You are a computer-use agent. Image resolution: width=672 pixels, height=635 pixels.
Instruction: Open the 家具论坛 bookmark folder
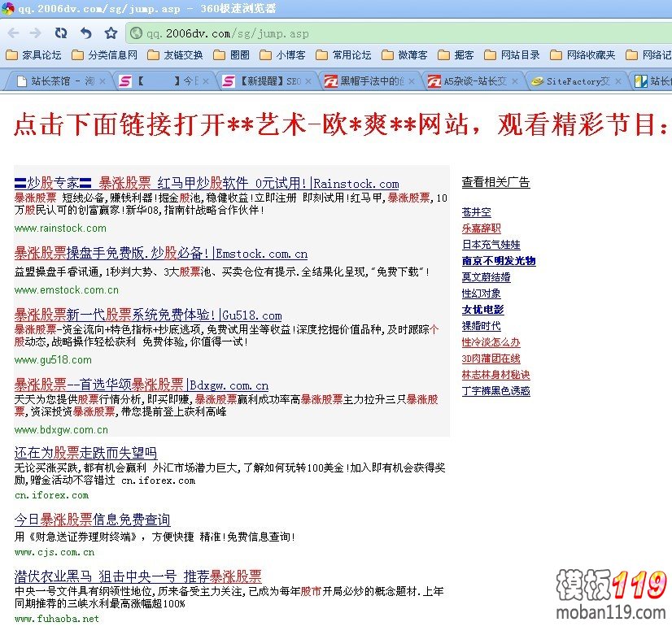tap(33, 55)
